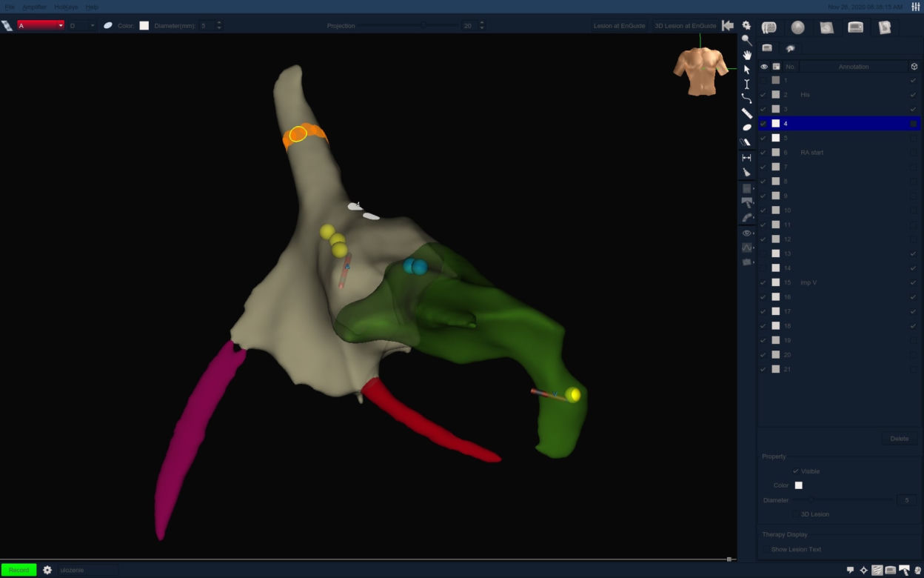Open the Hotkeys menu

pos(66,7)
